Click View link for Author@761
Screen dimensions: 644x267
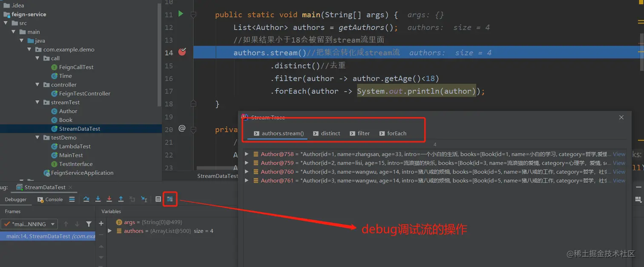click(619, 181)
